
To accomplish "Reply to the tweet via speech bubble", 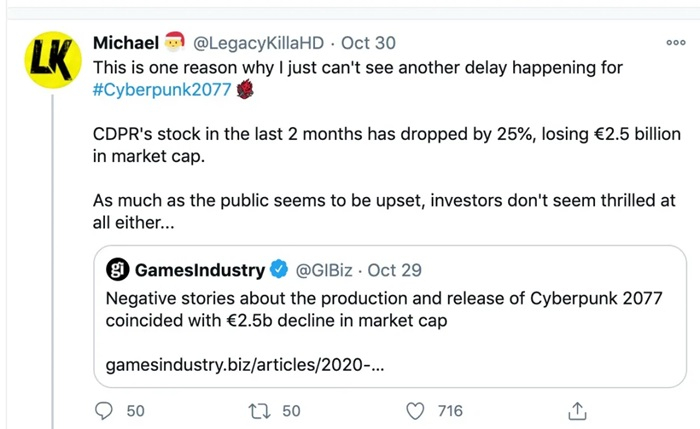I will point(104,410).
